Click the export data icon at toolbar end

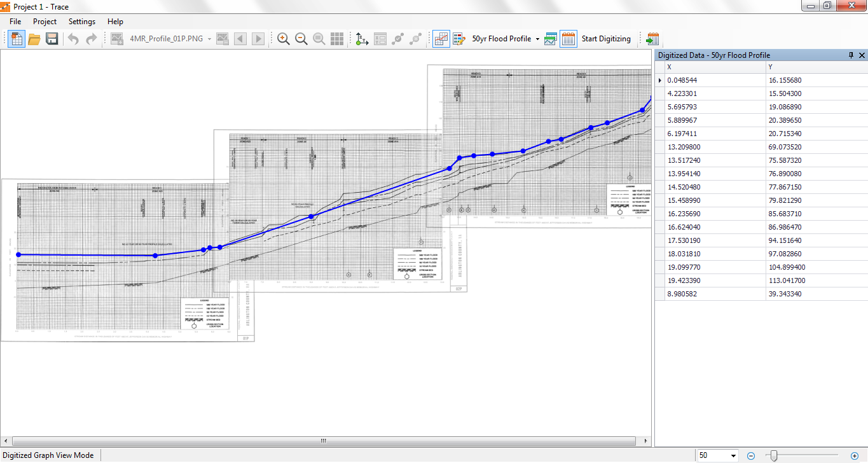point(653,39)
